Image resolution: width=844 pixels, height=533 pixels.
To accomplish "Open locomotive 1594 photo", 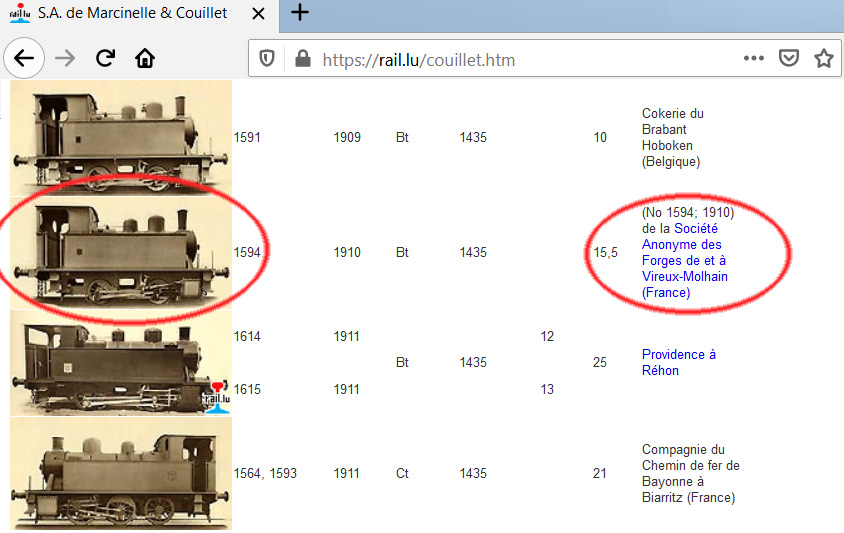I will click(x=121, y=253).
